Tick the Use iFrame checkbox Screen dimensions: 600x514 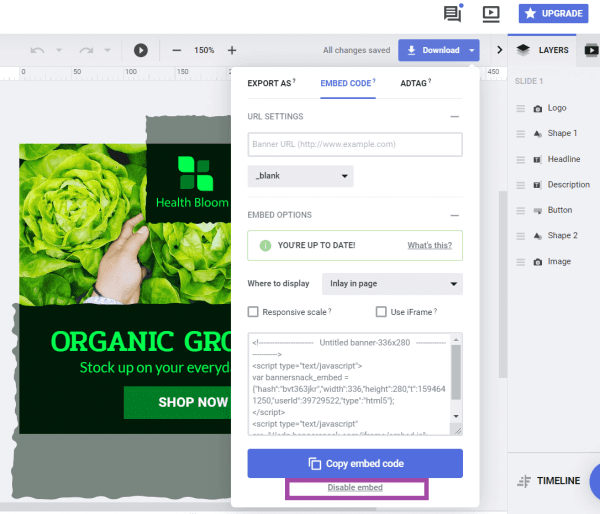(381, 312)
